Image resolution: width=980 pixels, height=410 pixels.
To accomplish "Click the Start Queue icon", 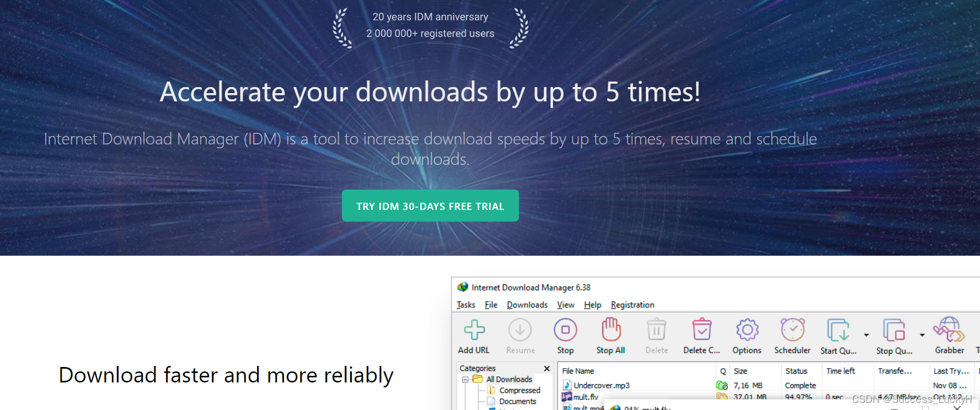I will (838, 330).
